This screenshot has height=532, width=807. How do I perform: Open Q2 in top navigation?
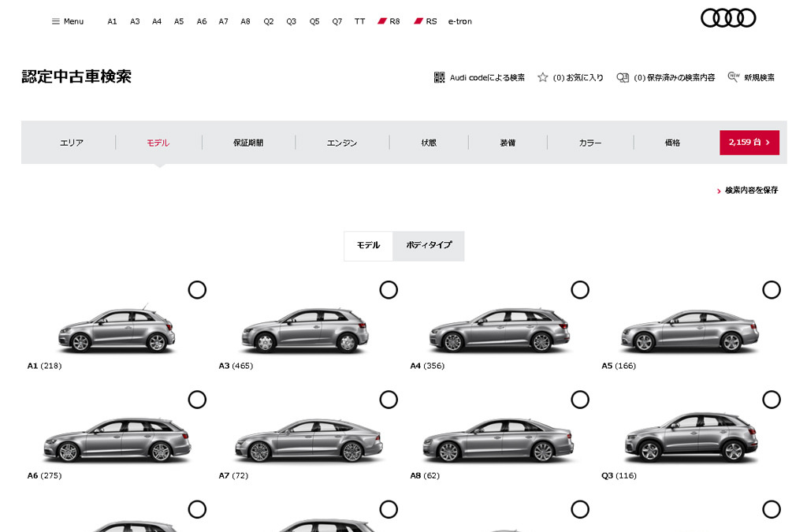pos(269,21)
